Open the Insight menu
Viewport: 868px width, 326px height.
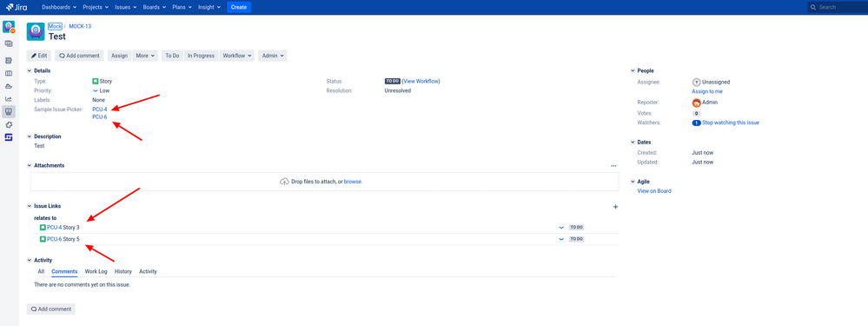tap(209, 7)
